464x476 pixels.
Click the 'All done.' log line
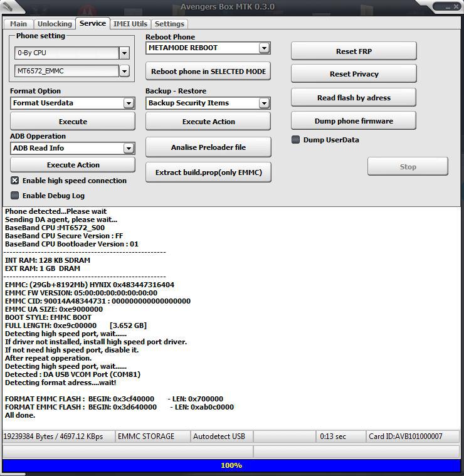click(20, 415)
